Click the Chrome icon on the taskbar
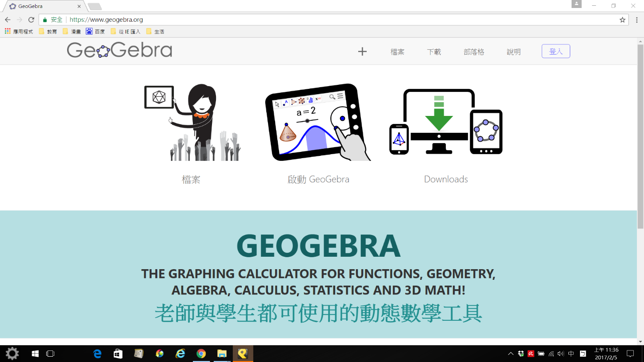The width and height of the screenshot is (644, 362). (201, 354)
